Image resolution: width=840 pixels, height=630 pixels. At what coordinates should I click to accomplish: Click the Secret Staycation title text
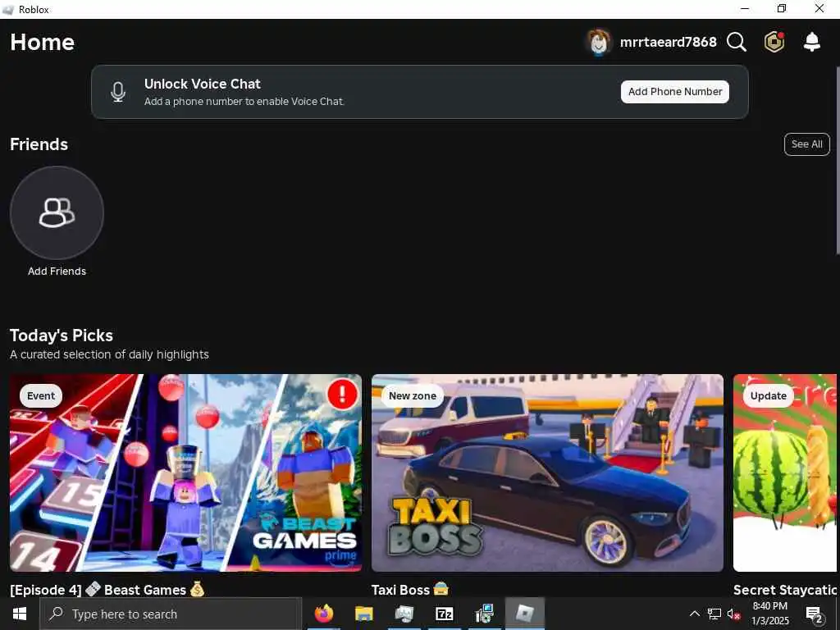(x=785, y=589)
